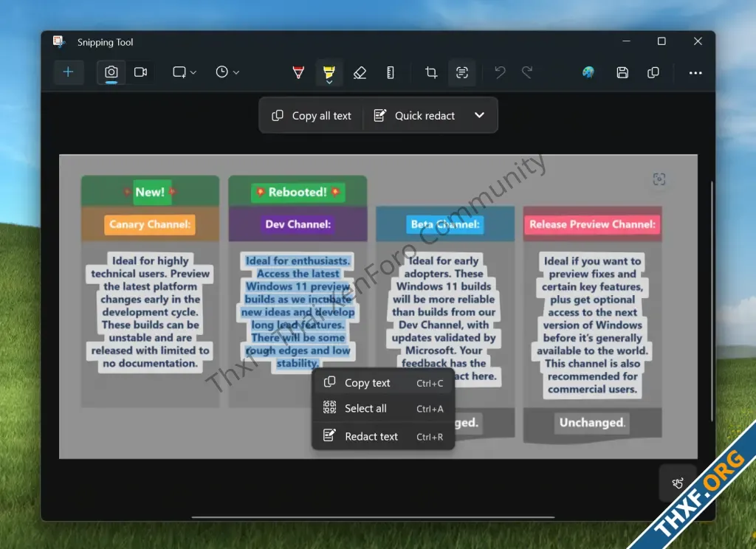This screenshot has width=756, height=549.
Task: Select the Ruler tool
Action: click(x=391, y=73)
